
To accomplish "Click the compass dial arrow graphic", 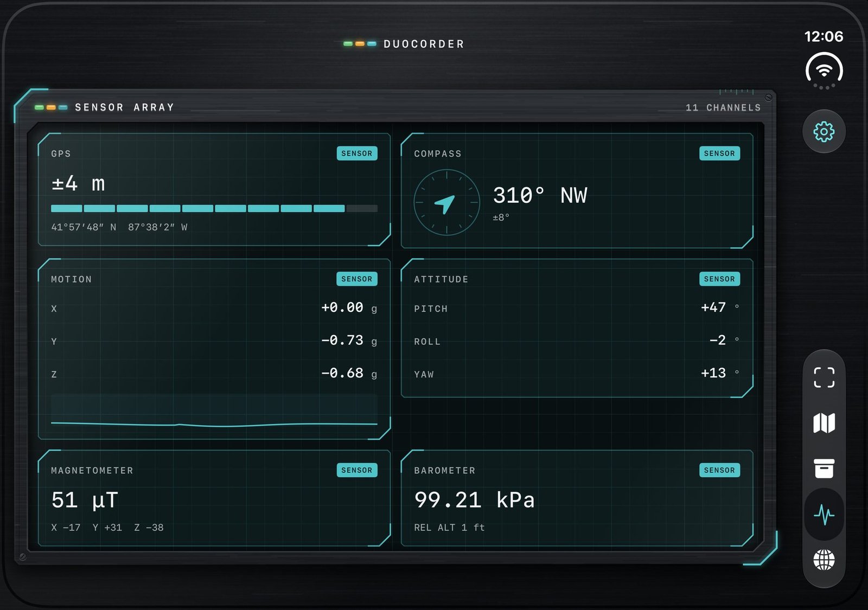I will click(446, 202).
